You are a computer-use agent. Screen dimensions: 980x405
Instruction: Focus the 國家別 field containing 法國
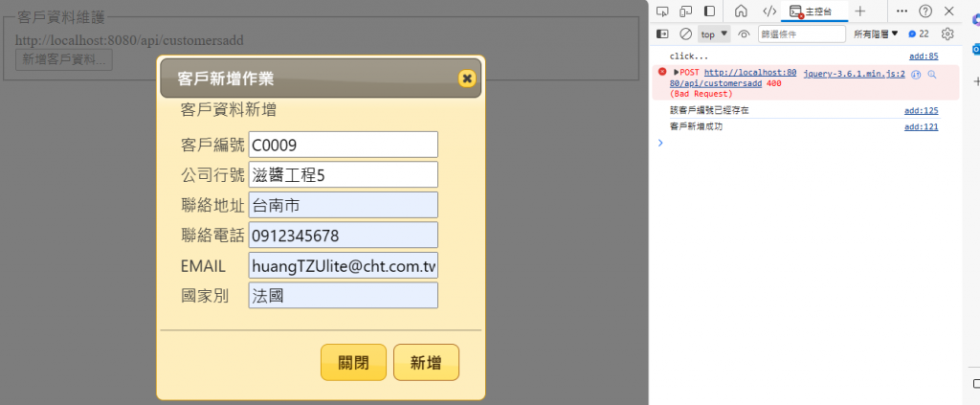[344, 295]
